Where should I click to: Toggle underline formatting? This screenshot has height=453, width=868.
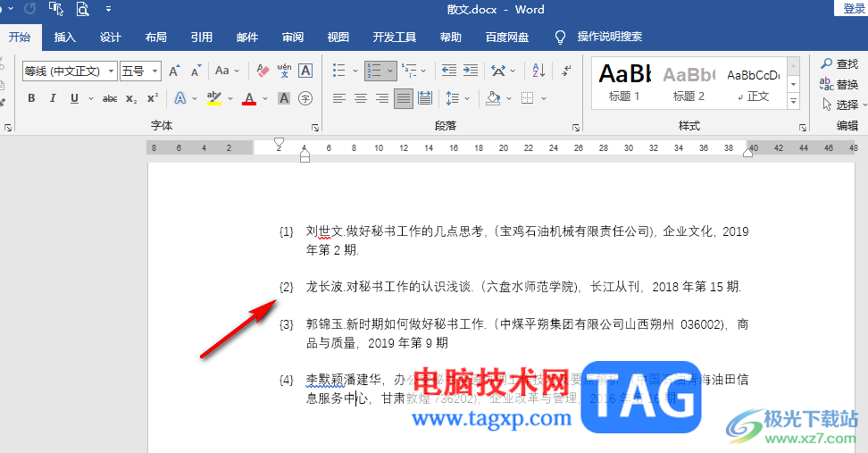click(x=74, y=98)
